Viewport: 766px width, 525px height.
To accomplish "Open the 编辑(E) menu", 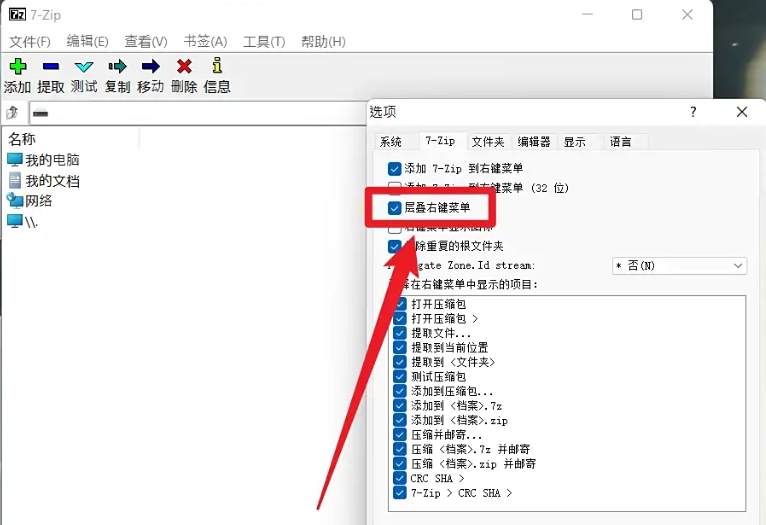I will [87, 42].
